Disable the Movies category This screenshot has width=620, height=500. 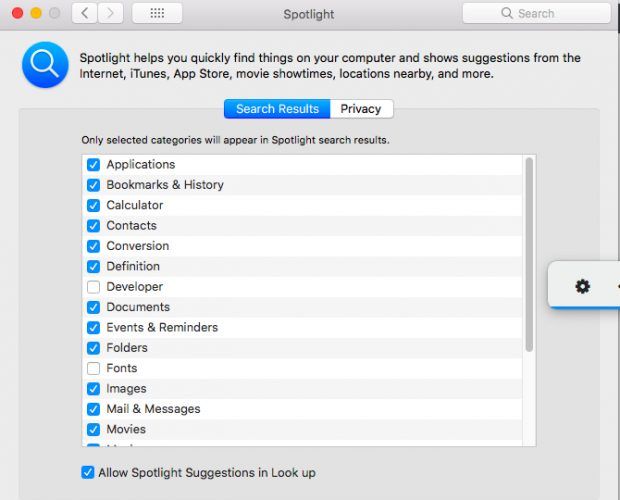93,429
